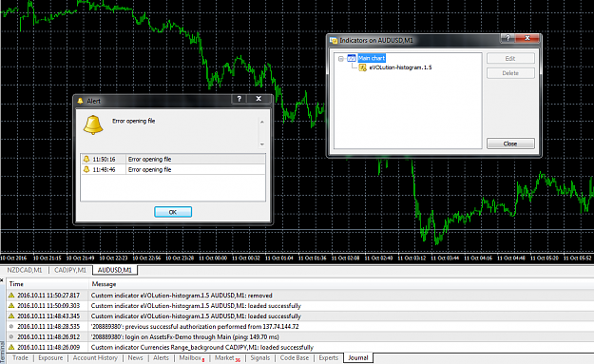
Task: Close the Indicators on AUDUSD,M1 window
Action: (x=527, y=38)
